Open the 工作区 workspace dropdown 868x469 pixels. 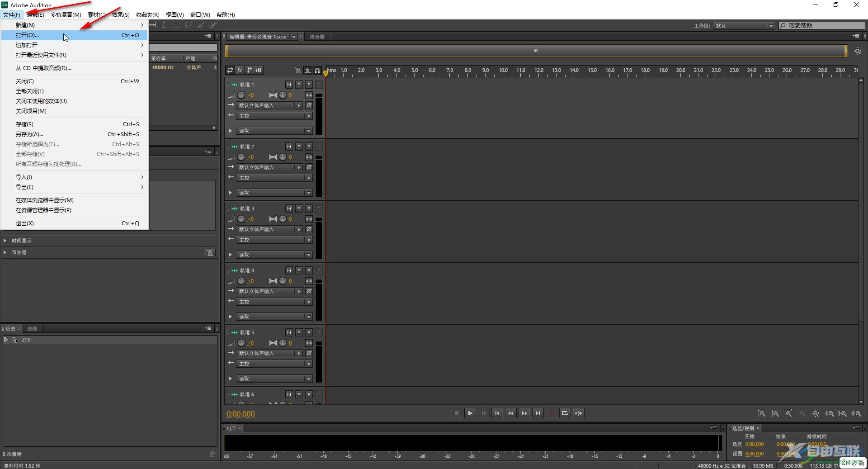pos(745,26)
